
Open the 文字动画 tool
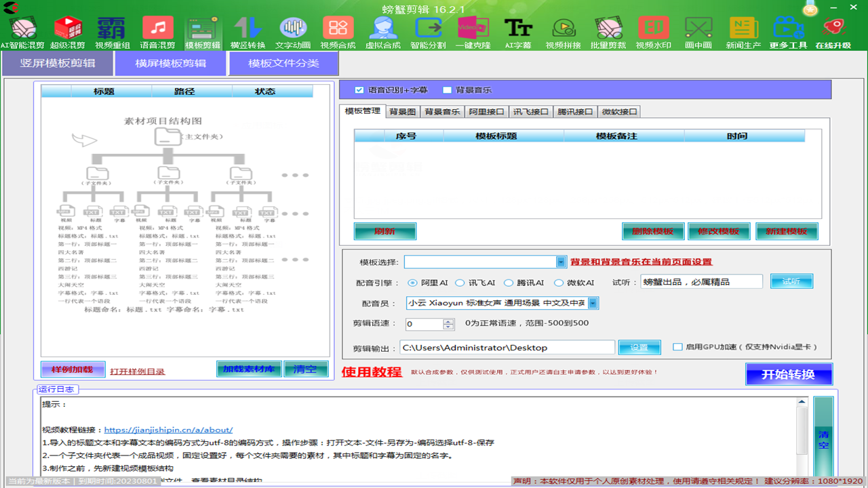coord(293,30)
